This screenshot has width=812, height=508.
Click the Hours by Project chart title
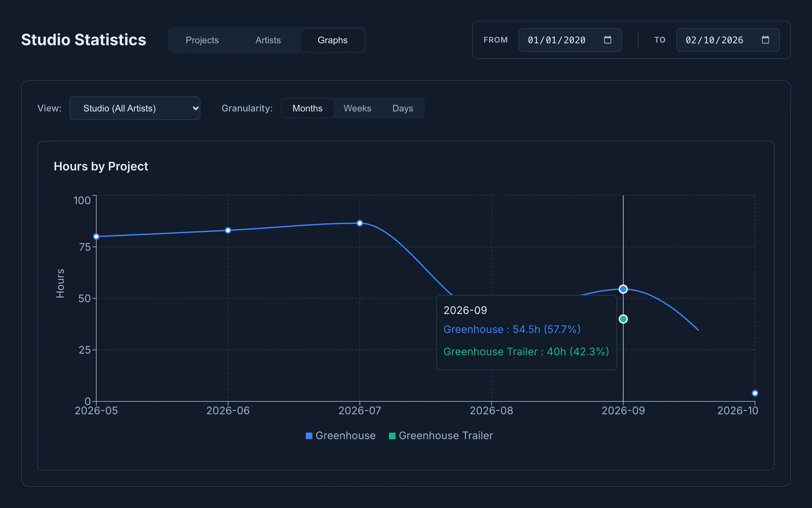coord(101,166)
